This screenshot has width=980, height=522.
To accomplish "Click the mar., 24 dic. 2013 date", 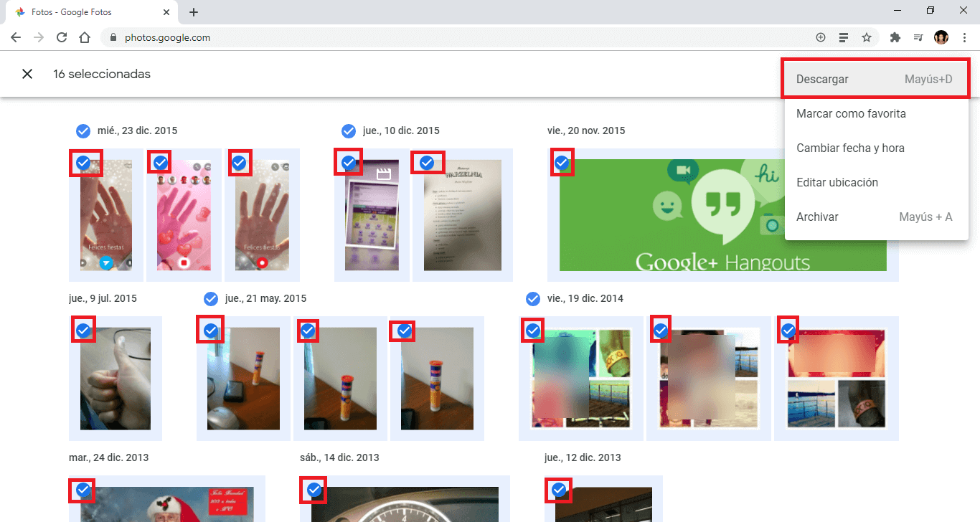I will click(109, 457).
